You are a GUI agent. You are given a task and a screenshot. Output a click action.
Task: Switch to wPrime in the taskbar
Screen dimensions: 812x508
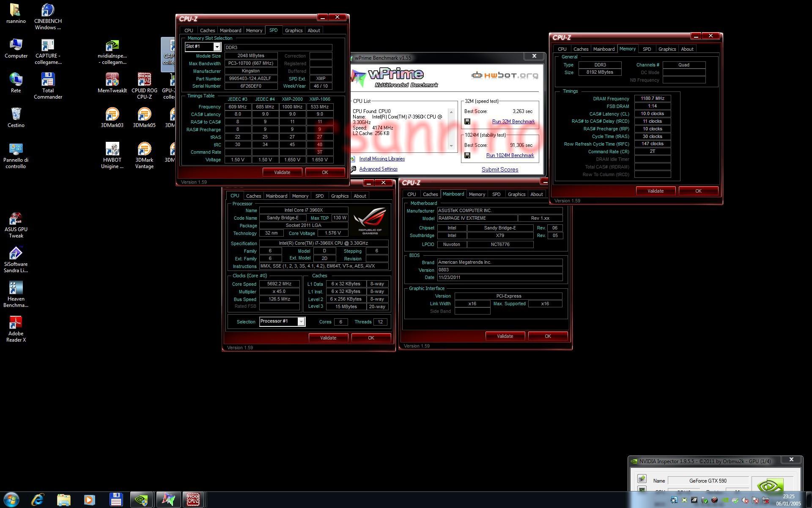(168, 500)
